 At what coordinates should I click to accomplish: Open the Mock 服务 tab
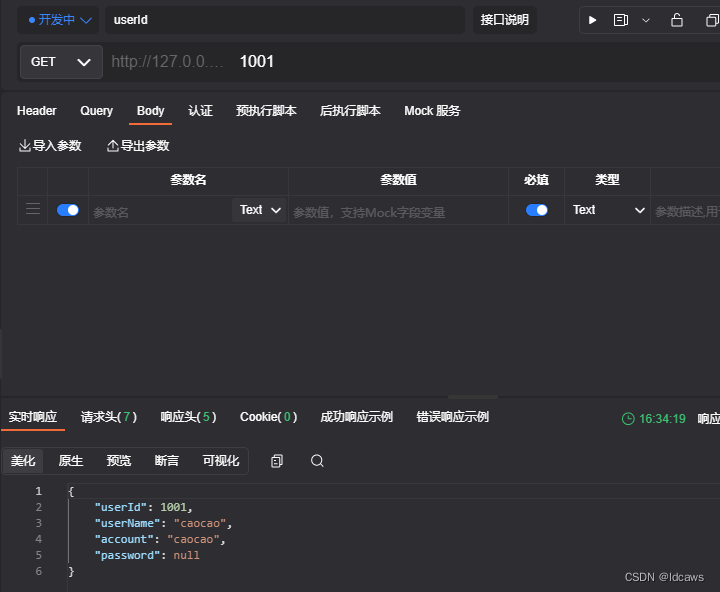click(432, 111)
